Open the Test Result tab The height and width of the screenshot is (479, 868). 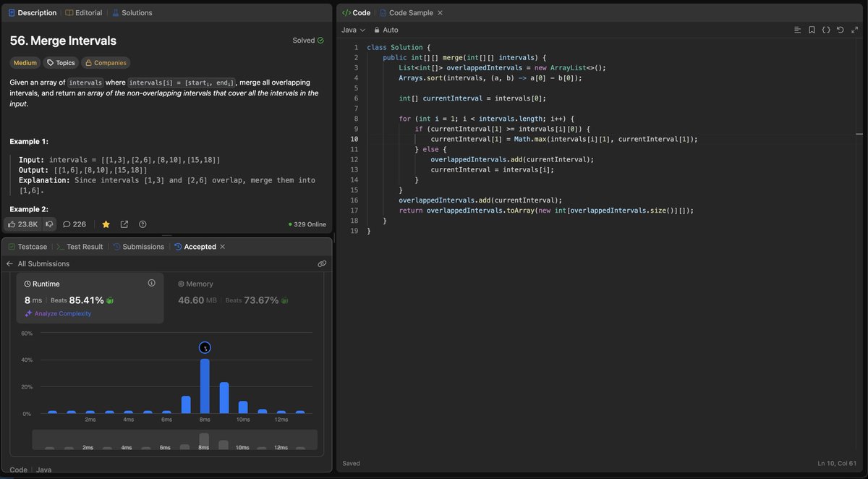point(80,247)
